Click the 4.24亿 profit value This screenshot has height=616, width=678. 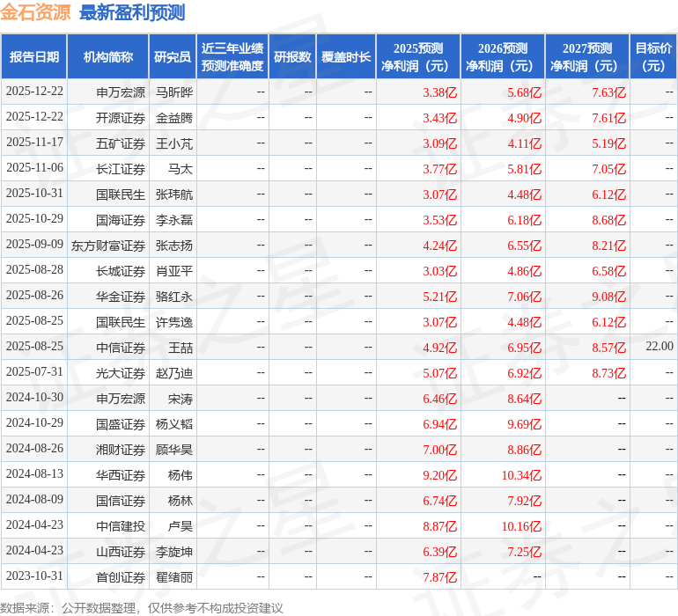click(x=439, y=246)
